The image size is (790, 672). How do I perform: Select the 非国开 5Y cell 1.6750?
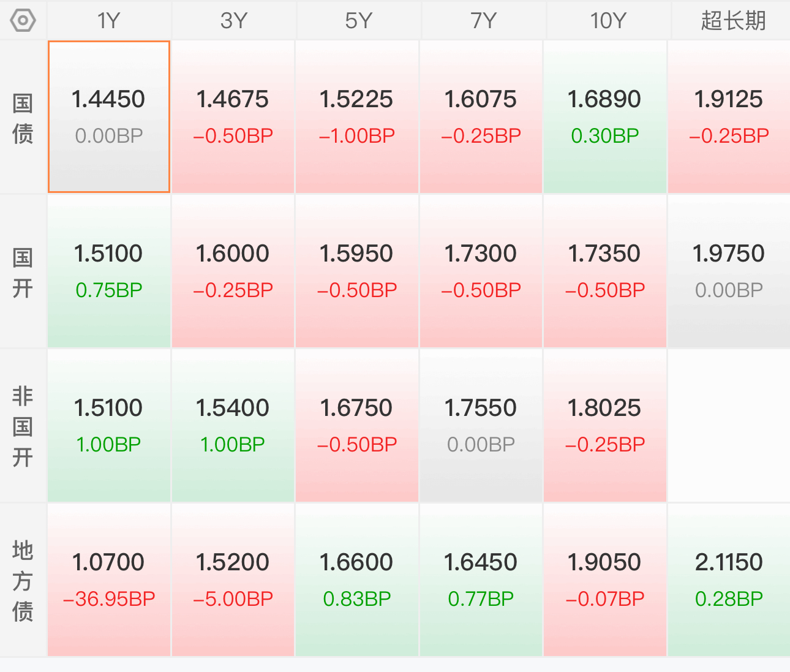356,425
